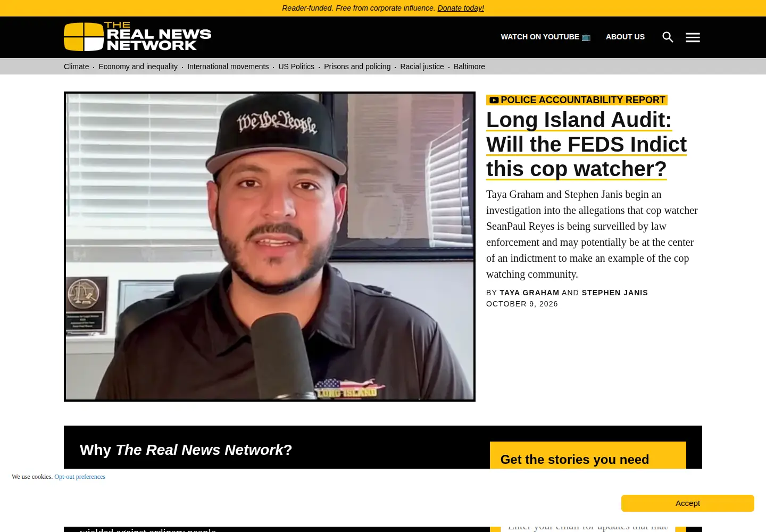Image resolution: width=766 pixels, height=532 pixels.
Task: Select the Racial justice topic
Action: click(x=422, y=66)
